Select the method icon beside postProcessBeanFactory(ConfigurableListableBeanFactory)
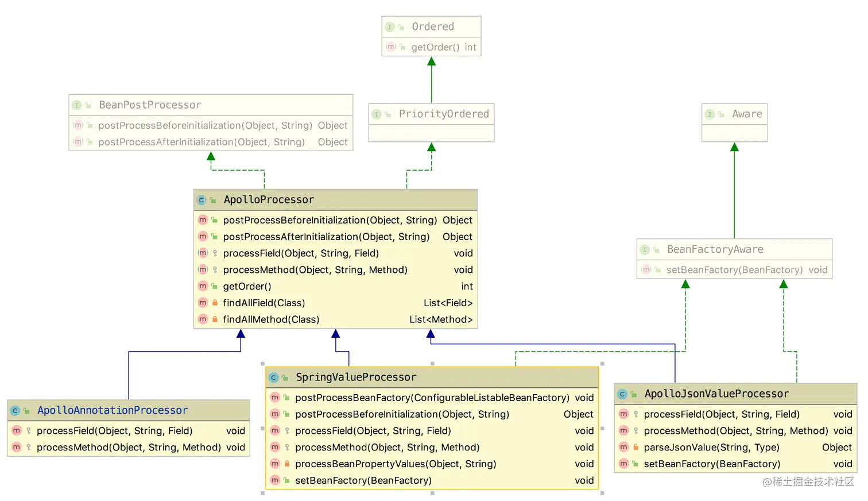868x501 pixels. [x=275, y=398]
